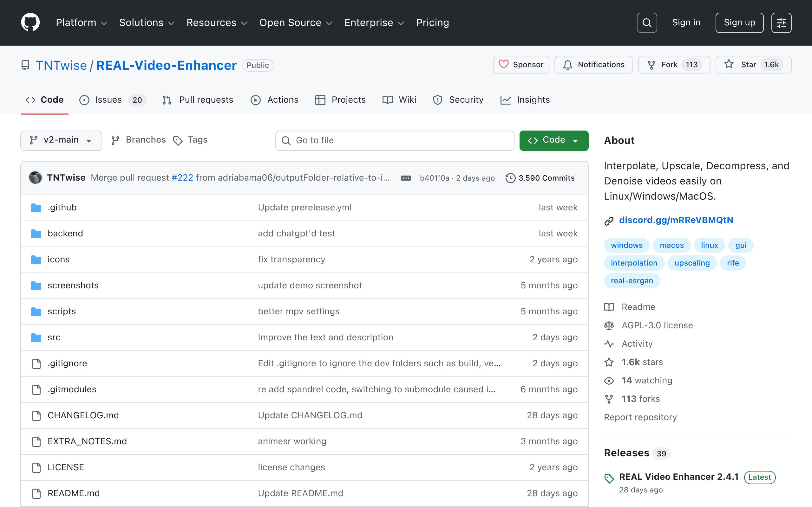812x507 pixels.
Task: Open the appearance settings sliders icon
Action: tap(781, 22)
